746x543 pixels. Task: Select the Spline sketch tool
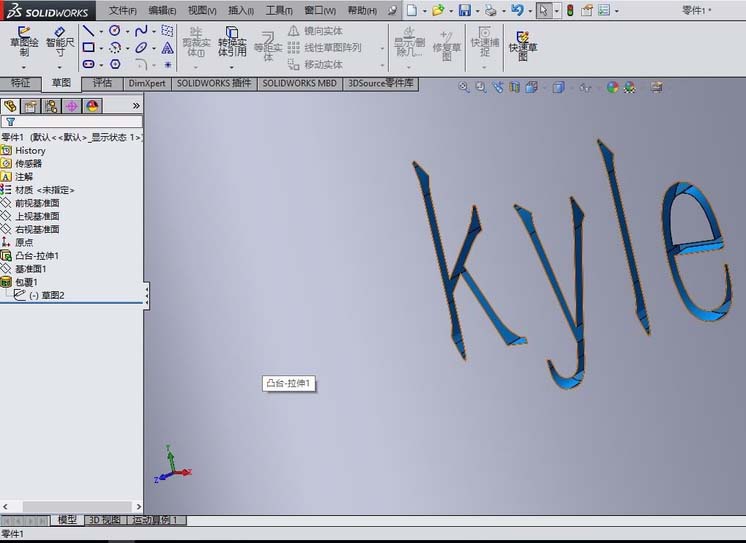pos(141,31)
